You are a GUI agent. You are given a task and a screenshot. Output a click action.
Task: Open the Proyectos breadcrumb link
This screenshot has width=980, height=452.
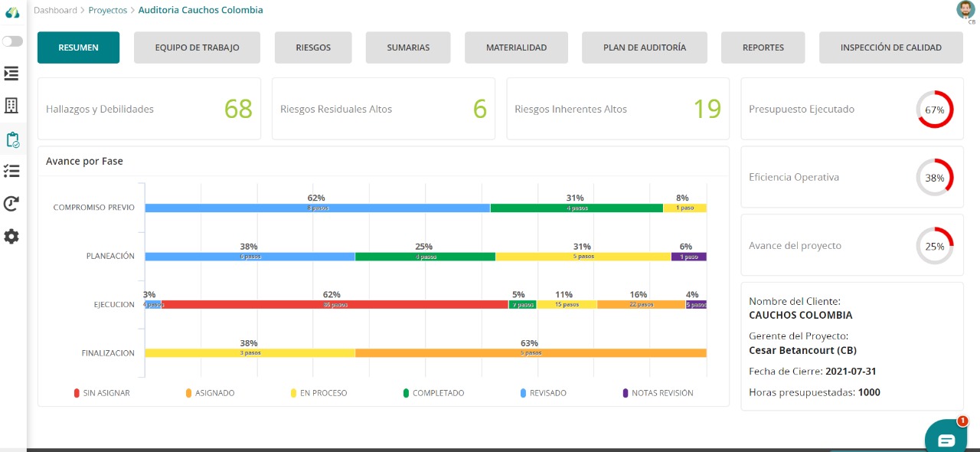(x=107, y=10)
